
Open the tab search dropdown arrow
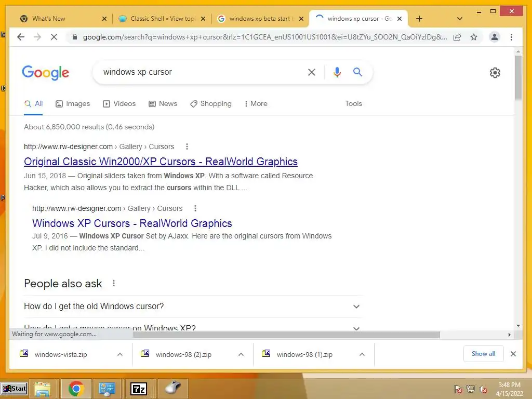pyautogui.click(x=460, y=19)
